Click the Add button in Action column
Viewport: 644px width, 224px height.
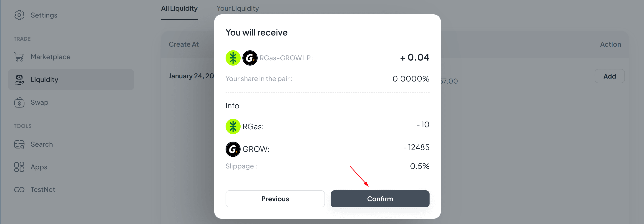pos(609,76)
